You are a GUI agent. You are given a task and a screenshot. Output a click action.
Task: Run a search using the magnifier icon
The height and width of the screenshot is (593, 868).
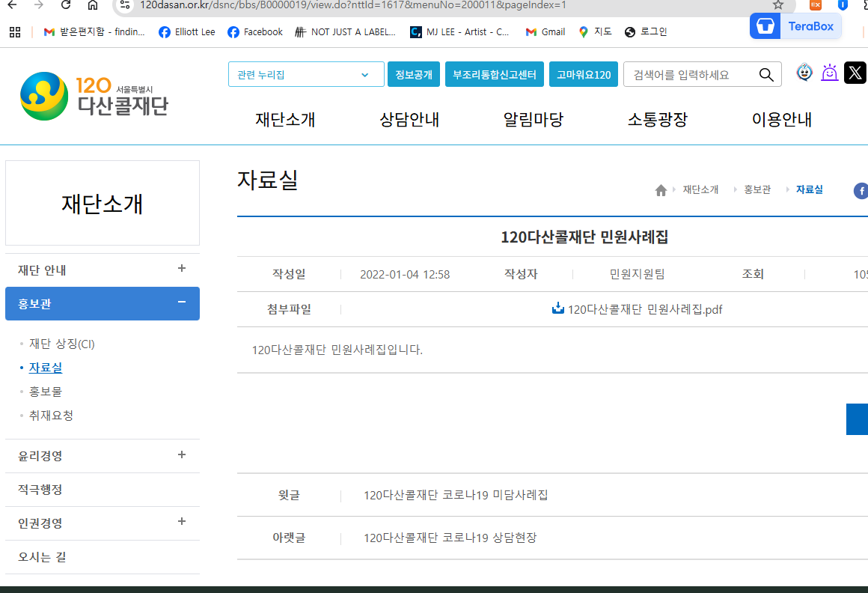point(766,74)
